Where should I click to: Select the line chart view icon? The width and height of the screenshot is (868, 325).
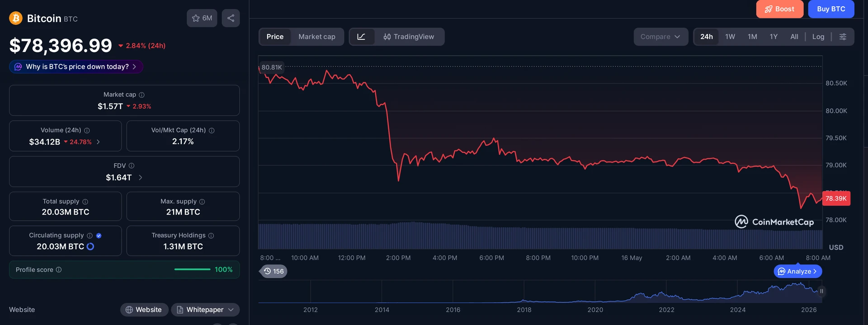(x=362, y=37)
